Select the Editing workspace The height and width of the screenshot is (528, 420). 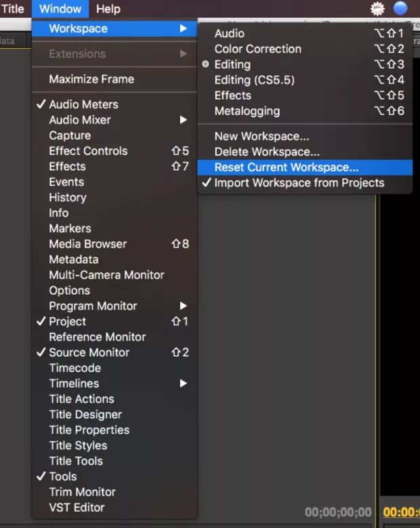pos(305,64)
